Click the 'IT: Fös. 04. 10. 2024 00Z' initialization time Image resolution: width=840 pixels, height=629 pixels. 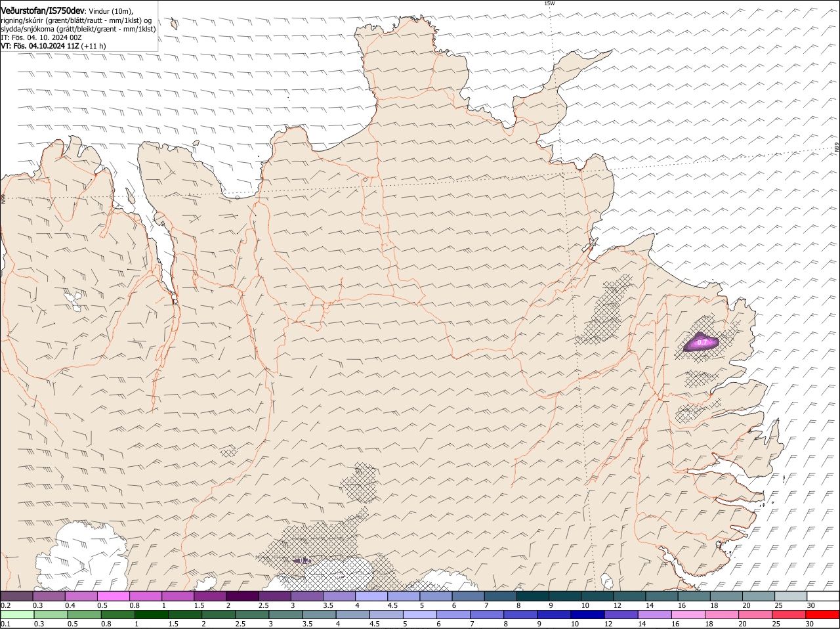(41, 37)
